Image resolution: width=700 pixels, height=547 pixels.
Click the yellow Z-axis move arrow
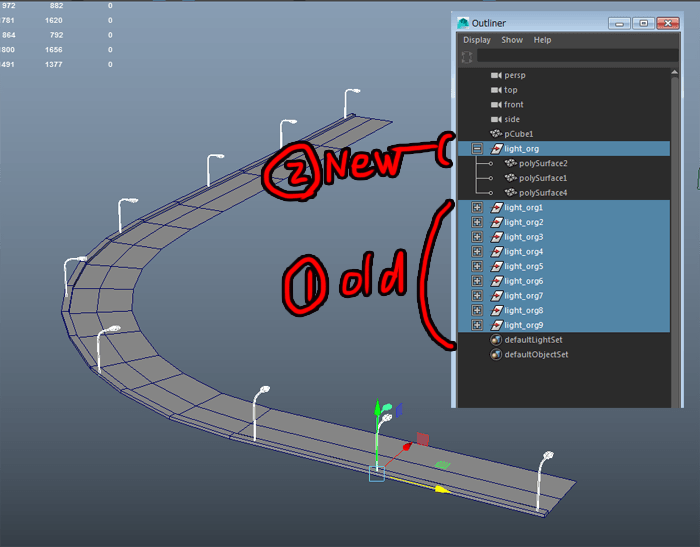442,490
